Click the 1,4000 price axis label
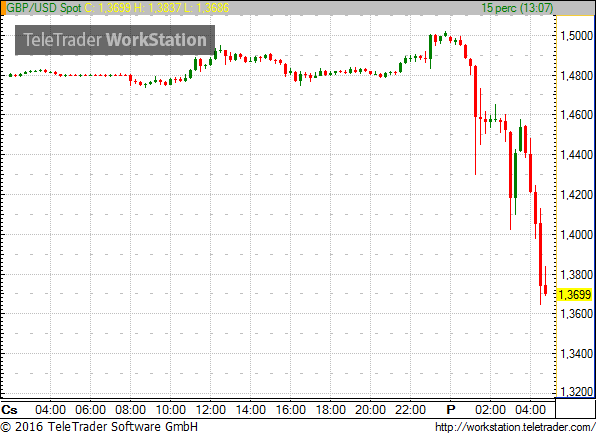Screen dimensions: 596x436 (x=577, y=235)
